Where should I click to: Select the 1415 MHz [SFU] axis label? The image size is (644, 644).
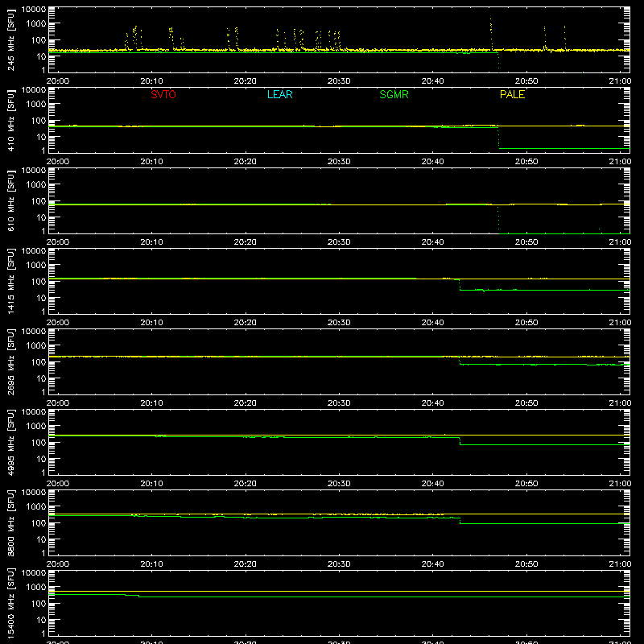[x=11, y=281]
